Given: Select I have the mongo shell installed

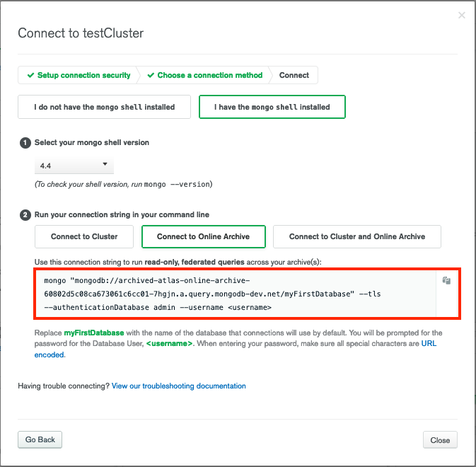Looking at the screenshot, I should pos(272,107).
